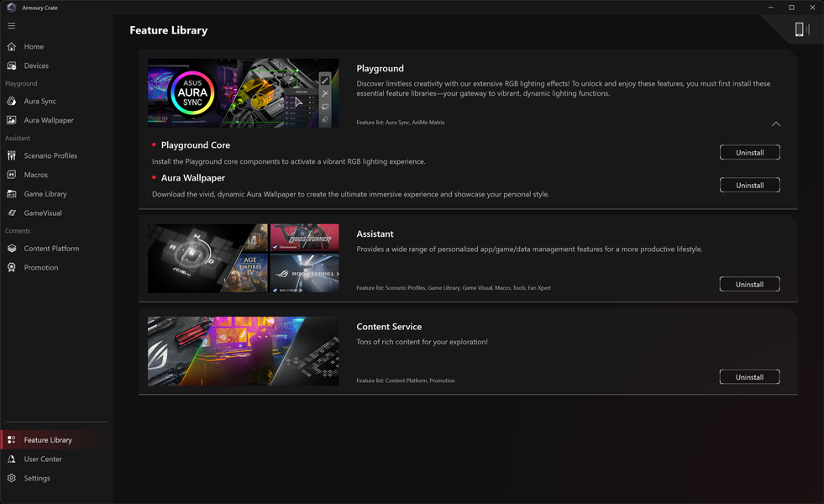Screen dimensions: 824x504
Task: Click the Aura Wallpaper picture icon
Action: point(12,120)
